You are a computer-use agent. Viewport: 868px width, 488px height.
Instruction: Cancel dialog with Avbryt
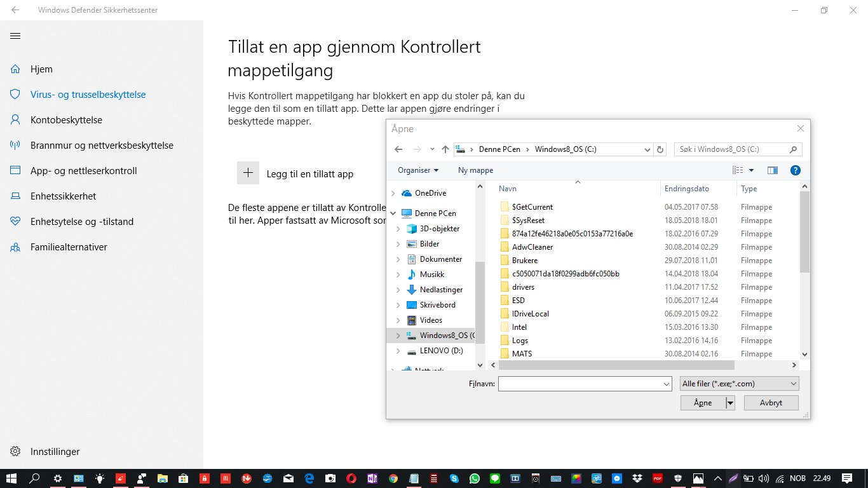[771, 402]
